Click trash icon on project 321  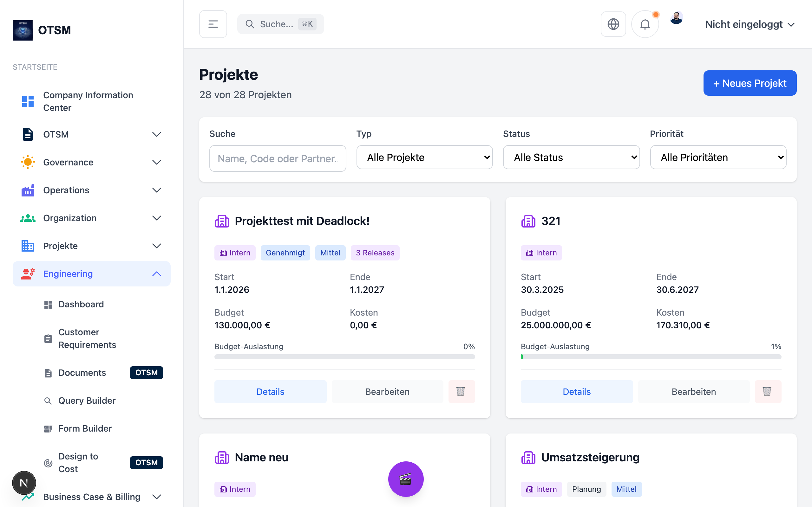point(767,391)
